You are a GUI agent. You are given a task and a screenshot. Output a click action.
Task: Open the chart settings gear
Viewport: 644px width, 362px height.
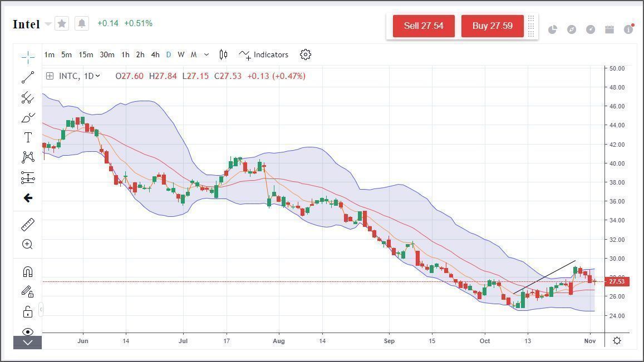click(305, 54)
